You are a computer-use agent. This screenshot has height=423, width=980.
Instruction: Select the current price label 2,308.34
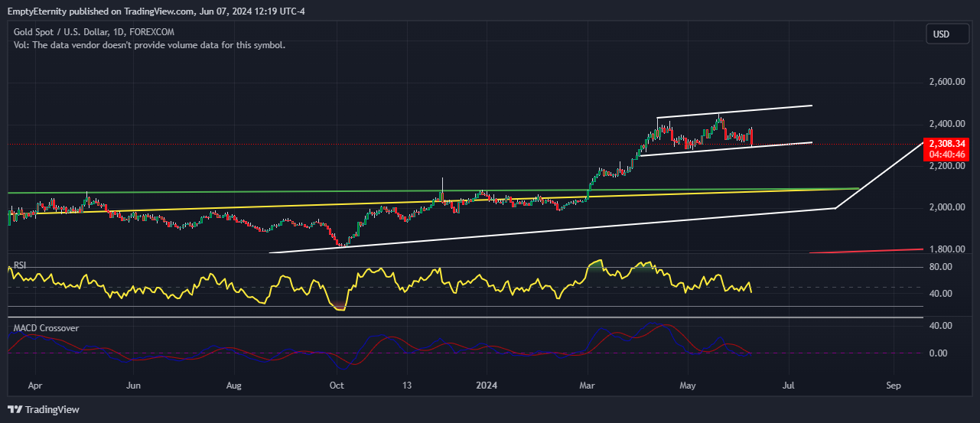[946, 144]
